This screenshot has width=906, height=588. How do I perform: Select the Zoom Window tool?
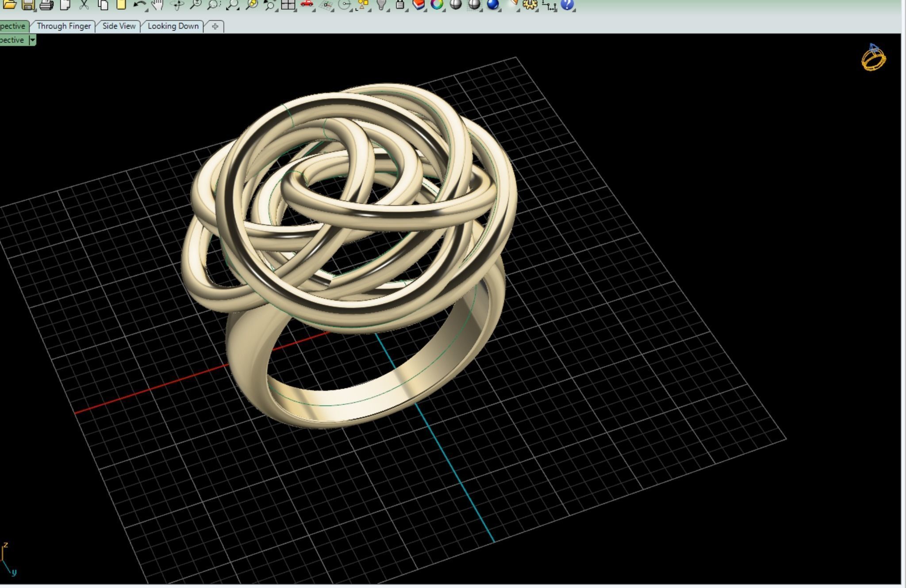pyautogui.click(x=214, y=4)
